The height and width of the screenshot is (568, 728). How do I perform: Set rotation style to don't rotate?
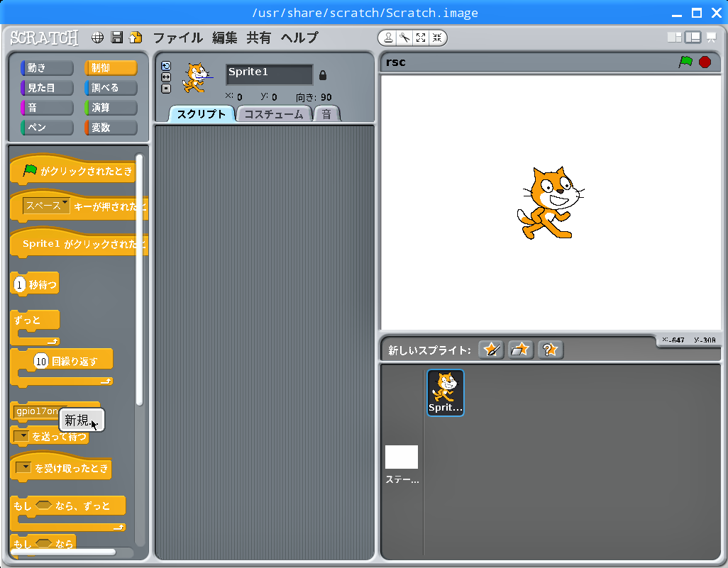tap(166, 88)
